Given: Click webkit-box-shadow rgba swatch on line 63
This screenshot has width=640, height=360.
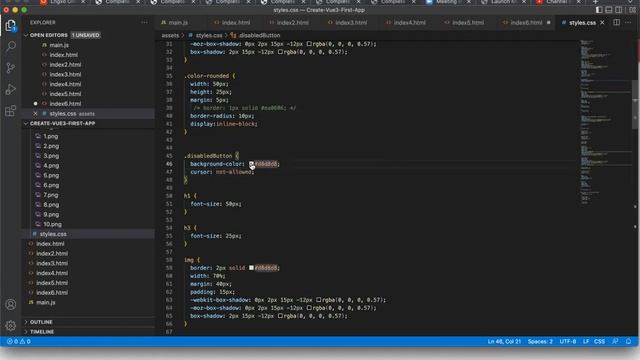Looking at the screenshot, I should (318, 300).
